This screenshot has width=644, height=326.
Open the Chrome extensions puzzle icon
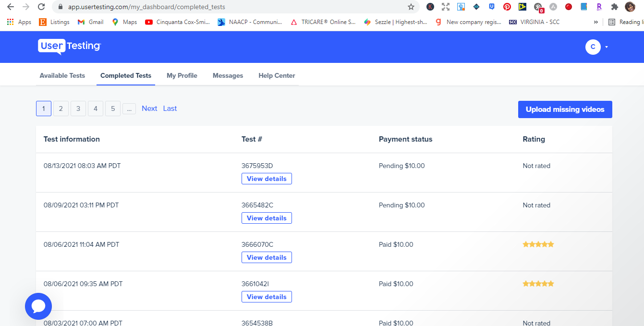[614, 7]
